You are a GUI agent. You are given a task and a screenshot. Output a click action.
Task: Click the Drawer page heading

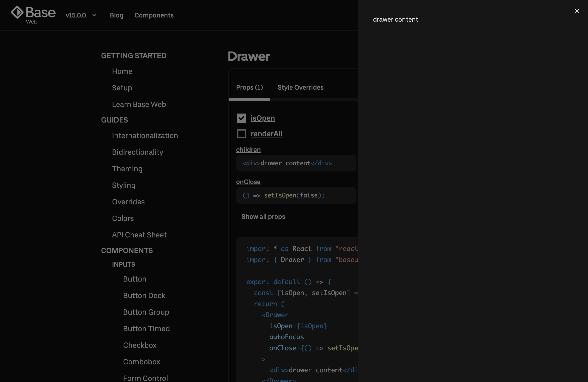click(x=249, y=56)
